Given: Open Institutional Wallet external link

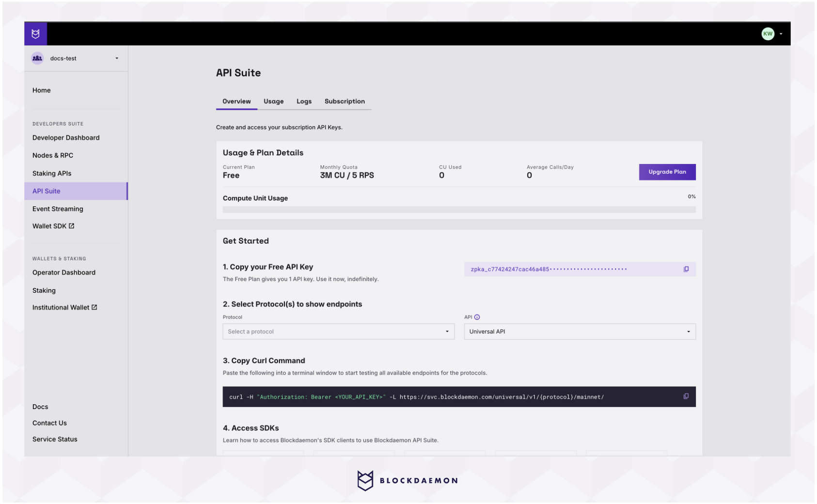Looking at the screenshot, I should pos(65,307).
